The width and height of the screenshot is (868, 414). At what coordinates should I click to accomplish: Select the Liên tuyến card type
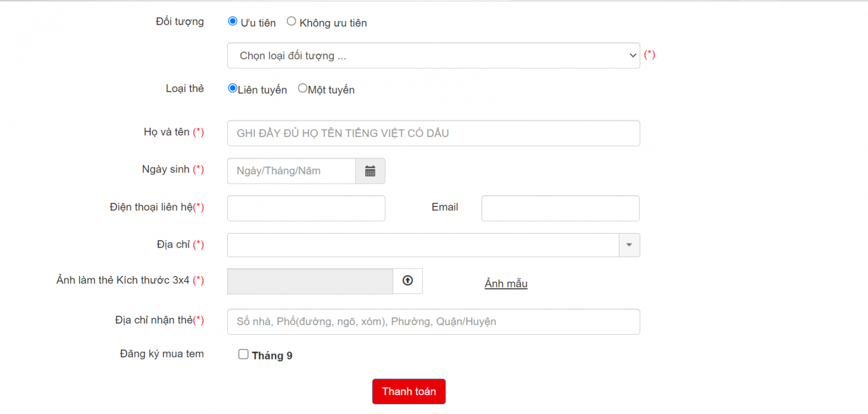pyautogui.click(x=232, y=88)
